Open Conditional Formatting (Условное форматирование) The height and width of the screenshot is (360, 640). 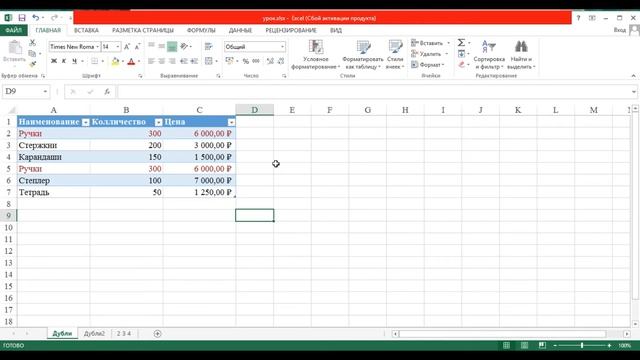[316, 55]
